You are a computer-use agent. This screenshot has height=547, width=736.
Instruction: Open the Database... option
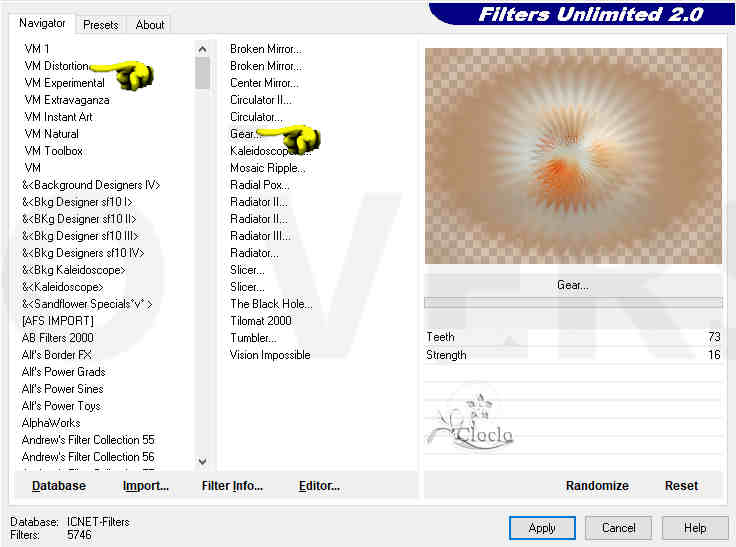coord(59,486)
